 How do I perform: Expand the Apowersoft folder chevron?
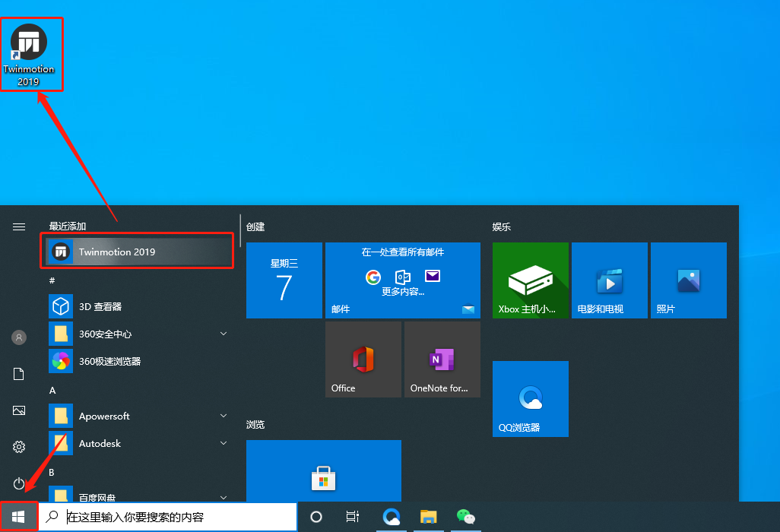point(224,416)
